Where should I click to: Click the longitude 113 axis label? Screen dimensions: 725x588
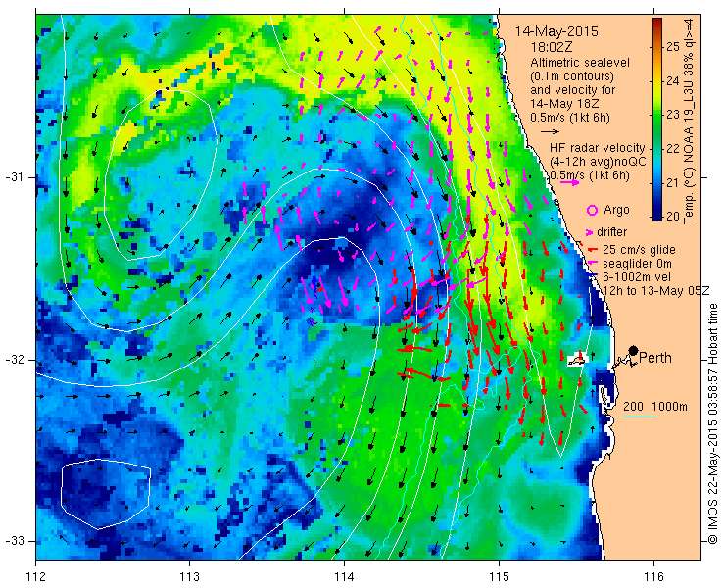pos(189,577)
